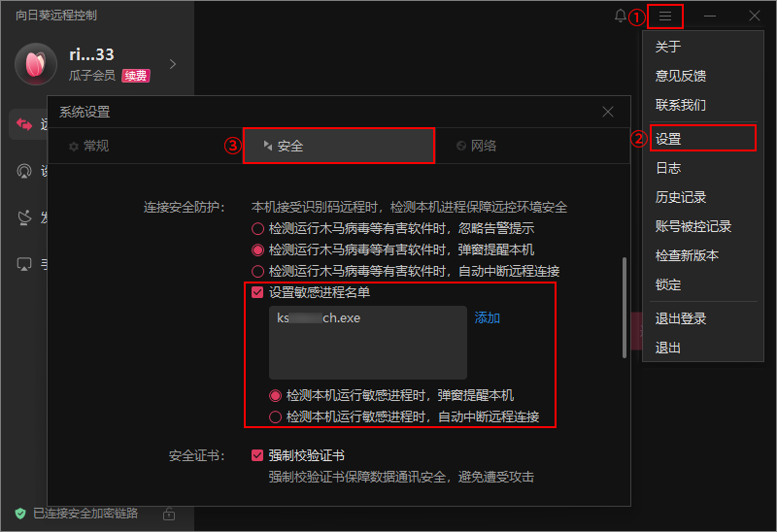The height and width of the screenshot is (532, 777).
Task: Switch to the 常规 settings tab
Action: click(89, 146)
